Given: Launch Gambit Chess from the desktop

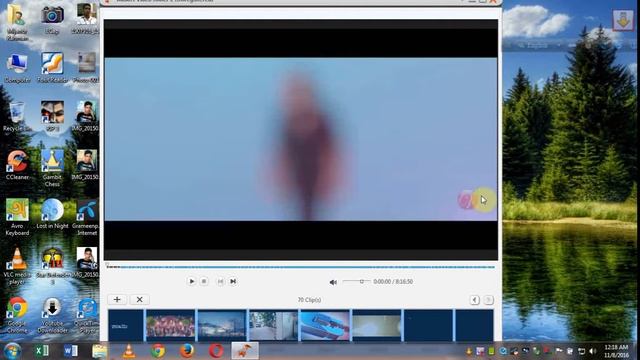Looking at the screenshot, I should click(x=52, y=168).
